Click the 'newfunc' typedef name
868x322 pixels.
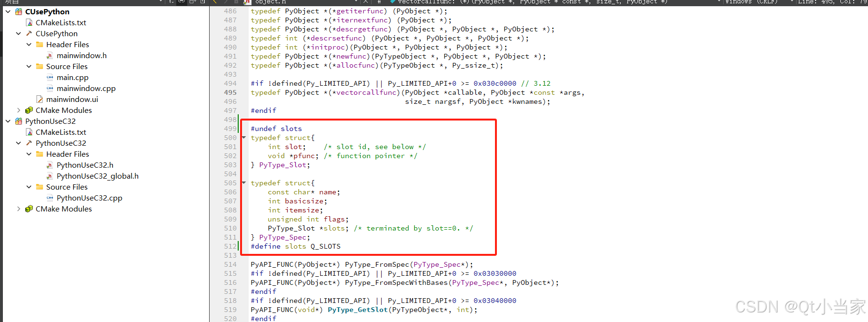point(351,56)
